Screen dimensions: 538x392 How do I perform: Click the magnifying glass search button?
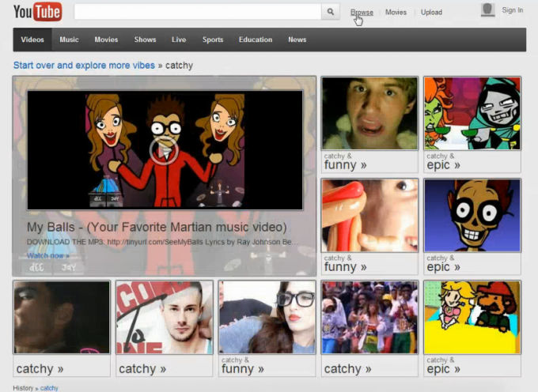point(332,12)
